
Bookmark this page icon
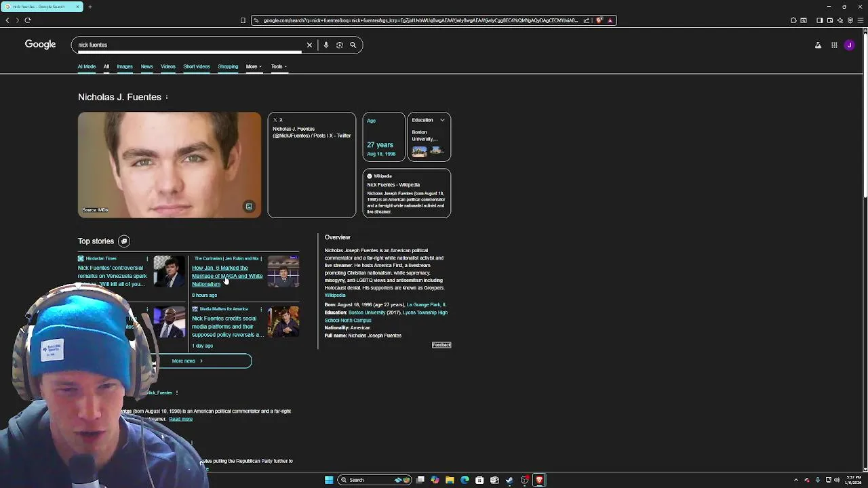(243, 20)
